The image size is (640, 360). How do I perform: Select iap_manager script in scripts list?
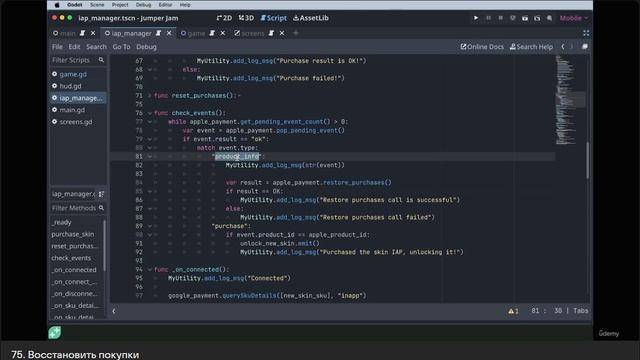click(78, 98)
